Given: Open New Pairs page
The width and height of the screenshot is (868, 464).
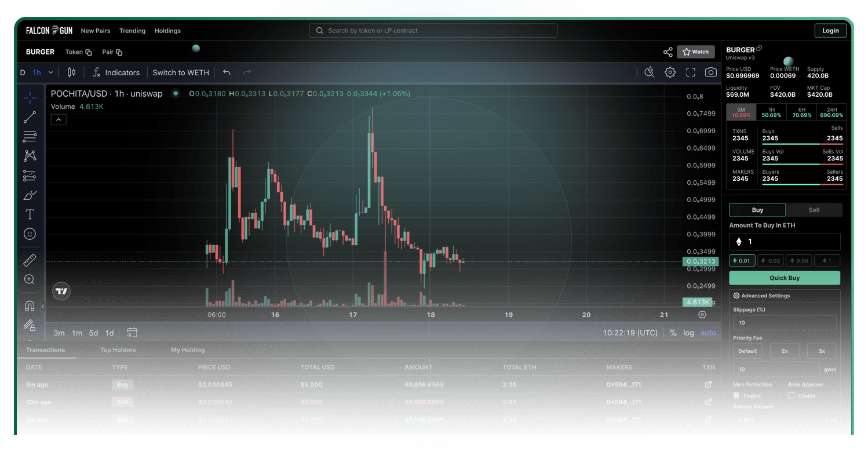Looking at the screenshot, I should pyautogui.click(x=96, y=31).
